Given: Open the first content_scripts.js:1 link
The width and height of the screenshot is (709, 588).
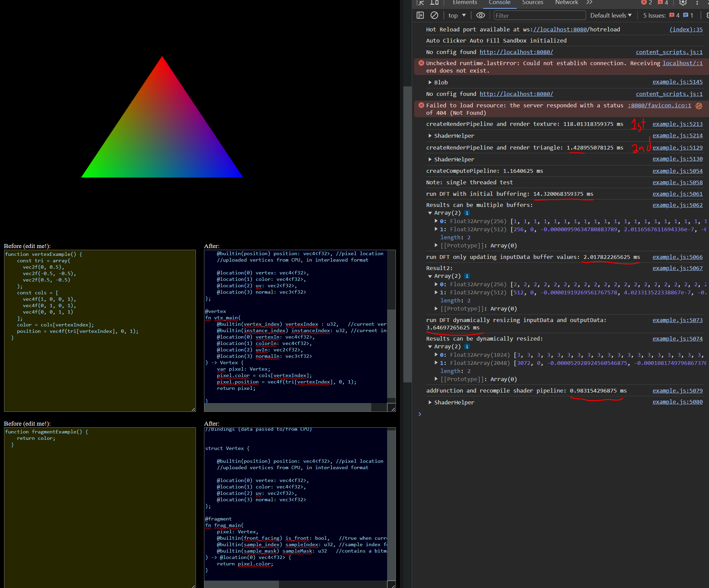Looking at the screenshot, I should pyautogui.click(x=669, y=52).
